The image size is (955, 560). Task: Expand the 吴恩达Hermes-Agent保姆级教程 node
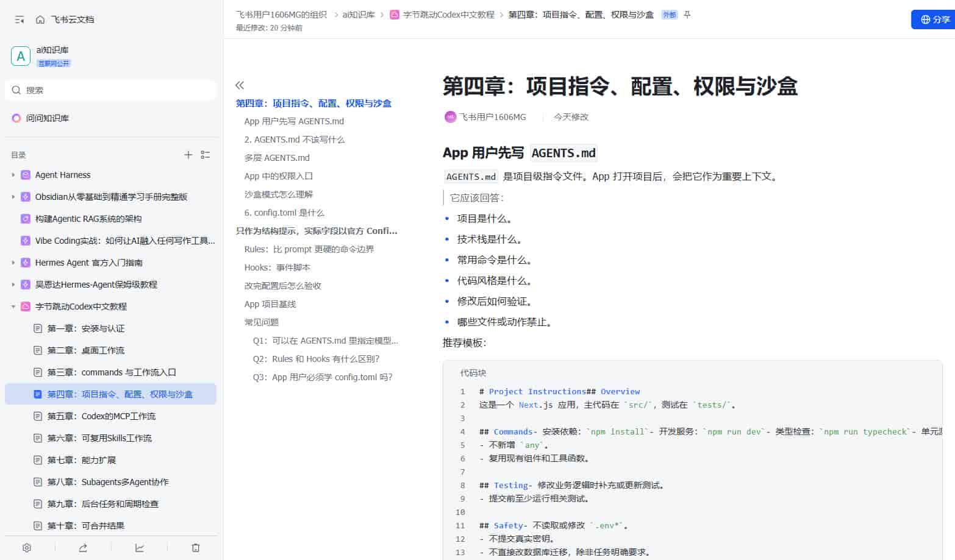13,285
